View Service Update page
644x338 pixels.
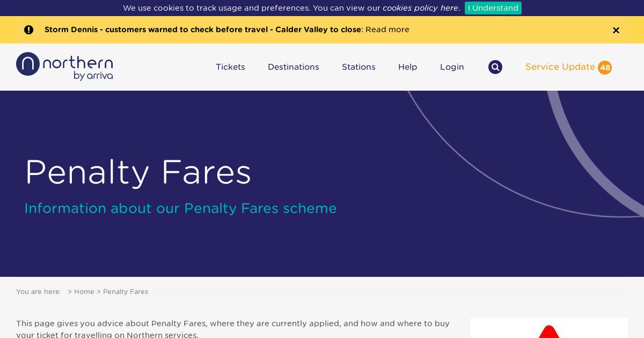[560, 67]
